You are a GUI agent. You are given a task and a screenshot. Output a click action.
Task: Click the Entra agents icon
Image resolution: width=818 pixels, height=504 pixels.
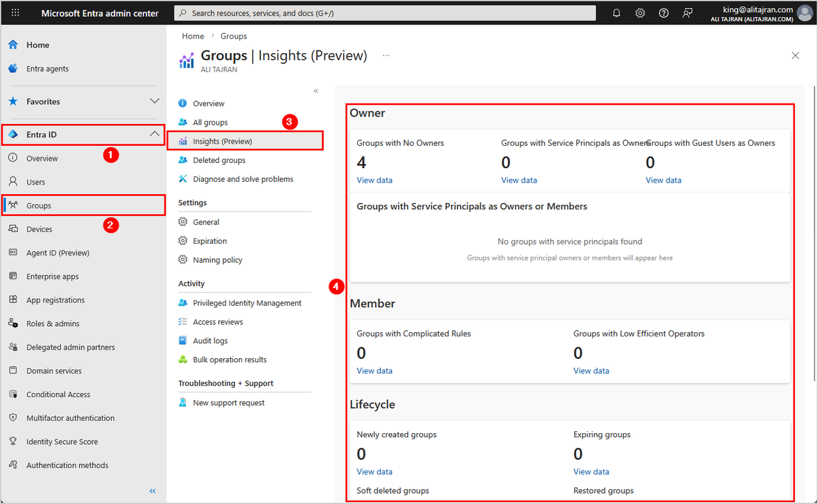coord(13,69)
